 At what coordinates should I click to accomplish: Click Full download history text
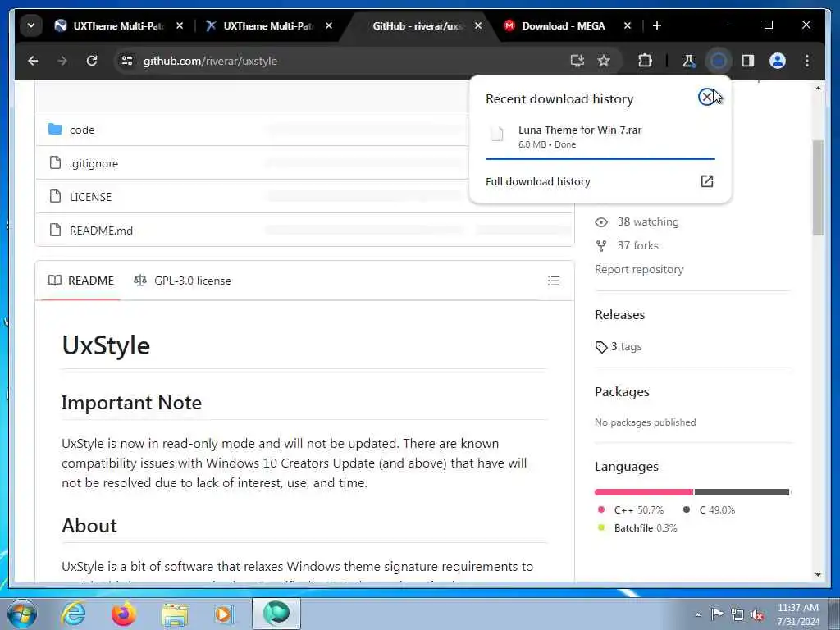tap(538, 181)
